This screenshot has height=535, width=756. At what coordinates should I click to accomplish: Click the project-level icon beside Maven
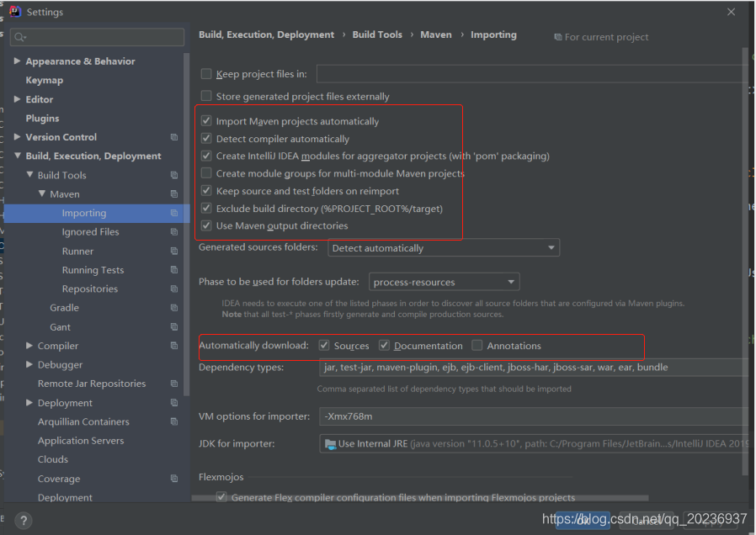[174, 194]
